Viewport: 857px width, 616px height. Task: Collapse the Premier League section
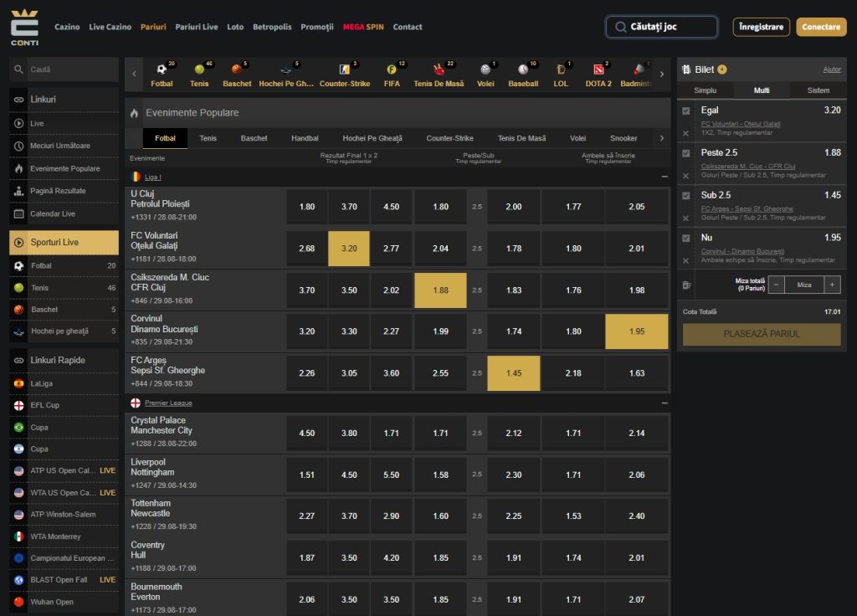point(664,403)
